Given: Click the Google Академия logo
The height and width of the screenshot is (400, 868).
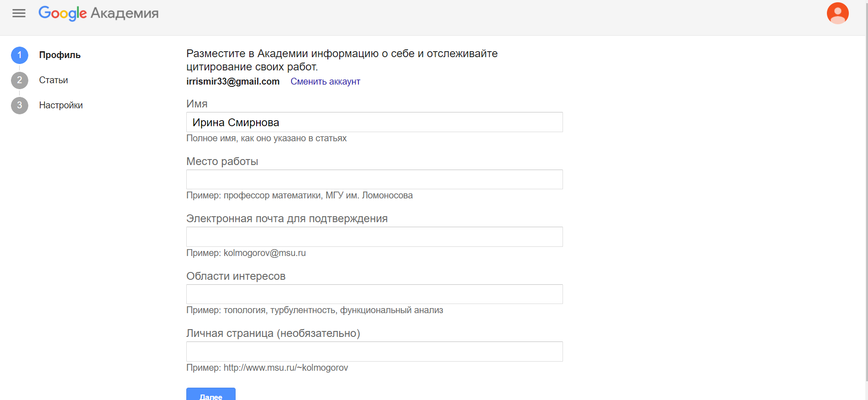Looking at the screenshot, I should (99, 13).
